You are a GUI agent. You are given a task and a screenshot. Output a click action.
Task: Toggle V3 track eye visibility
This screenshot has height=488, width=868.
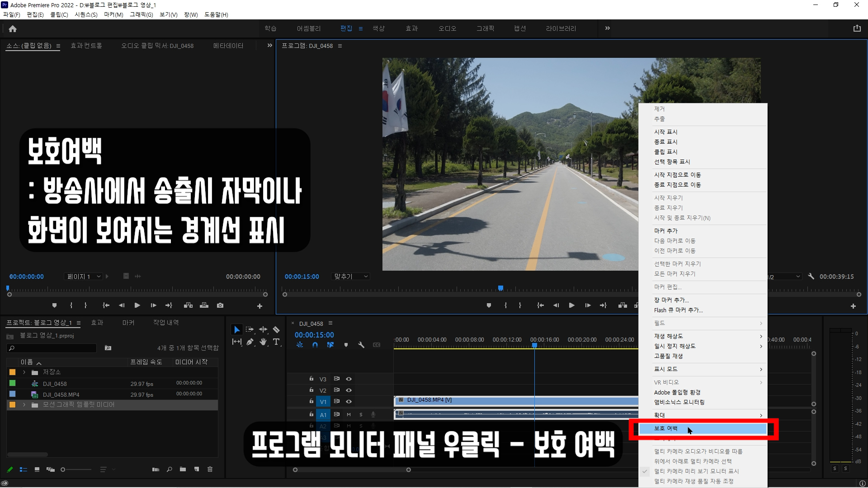pyautogui.click(x=349, y=379)
